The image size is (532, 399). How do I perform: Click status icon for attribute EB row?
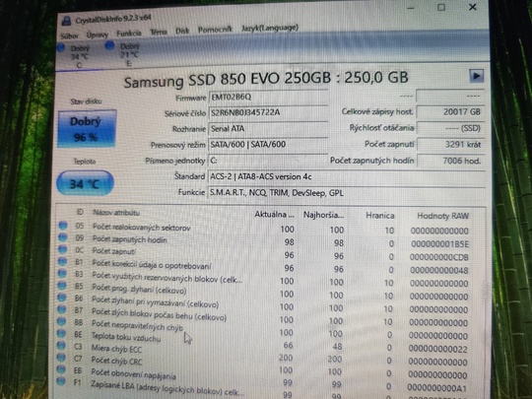point(61,369)
